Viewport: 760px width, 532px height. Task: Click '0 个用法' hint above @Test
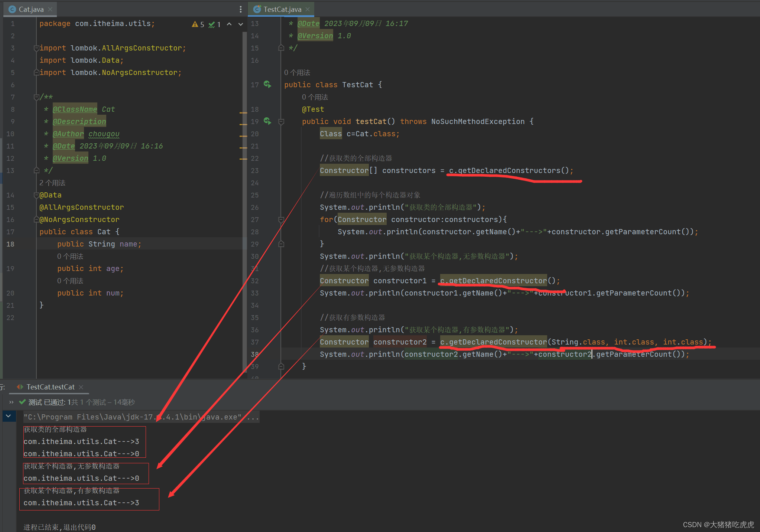click(315, 97)
